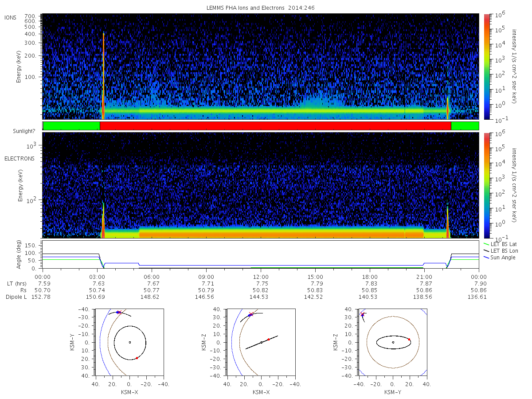Click the ion intensity colorbar
The width and height of the screenshot is (532, 399).
click(487, 66)
